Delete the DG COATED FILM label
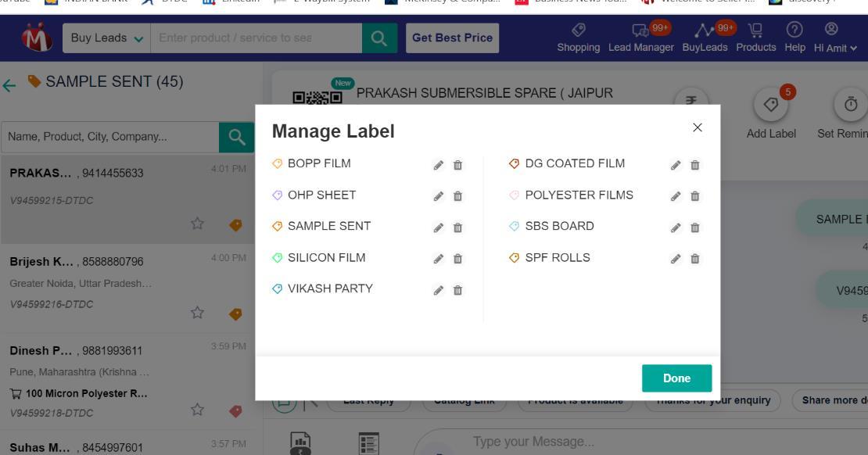The height and width of the screenshot is (455, 868). pyautogui.click(x=695, y=165)
